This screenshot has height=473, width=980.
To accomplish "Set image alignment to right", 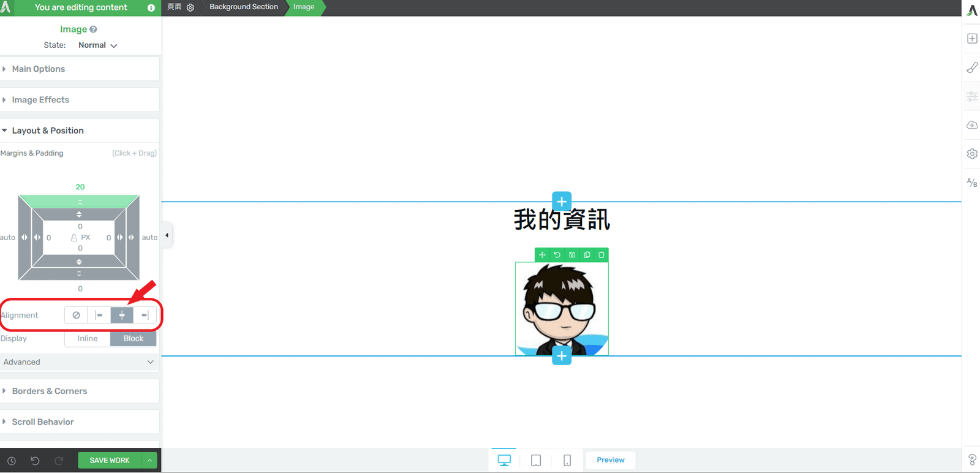I will tap(145, 315).
